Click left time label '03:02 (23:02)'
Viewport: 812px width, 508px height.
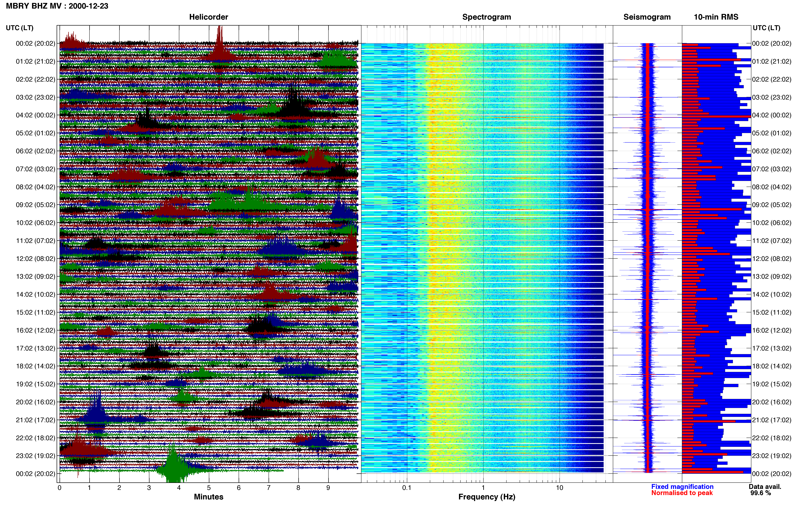(36, 97)
